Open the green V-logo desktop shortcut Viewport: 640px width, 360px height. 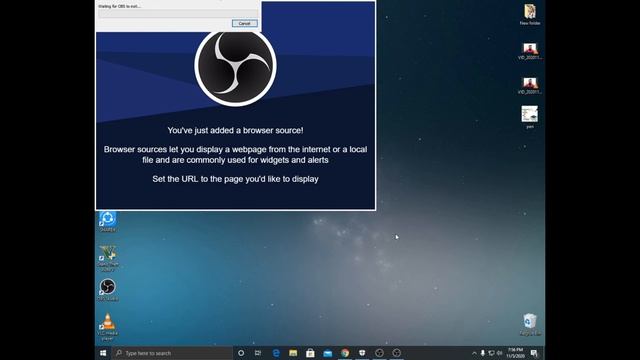108,258
